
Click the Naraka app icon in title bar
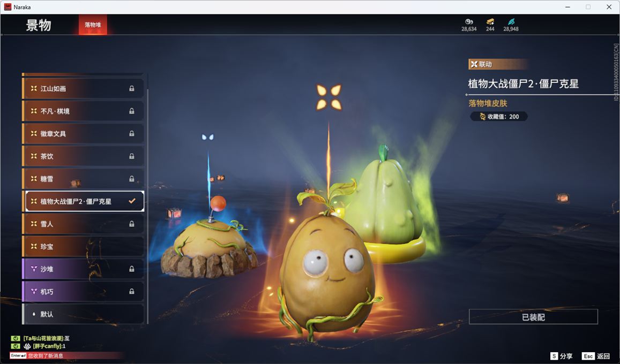point(8,7)
